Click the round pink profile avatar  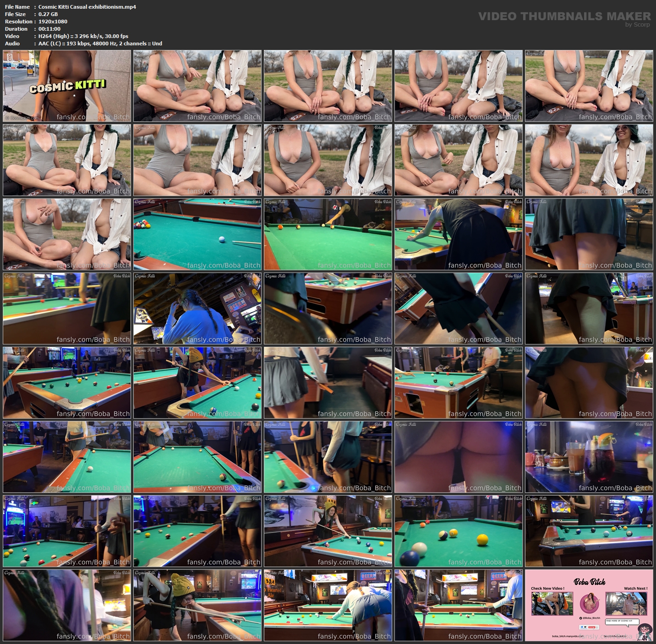[x=589, y=604]
